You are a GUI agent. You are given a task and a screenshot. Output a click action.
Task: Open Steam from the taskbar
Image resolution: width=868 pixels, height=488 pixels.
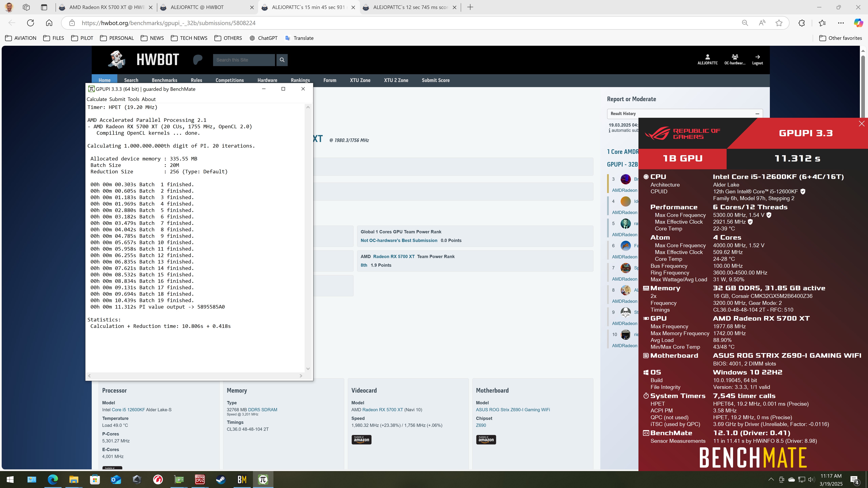coord(221,479)
